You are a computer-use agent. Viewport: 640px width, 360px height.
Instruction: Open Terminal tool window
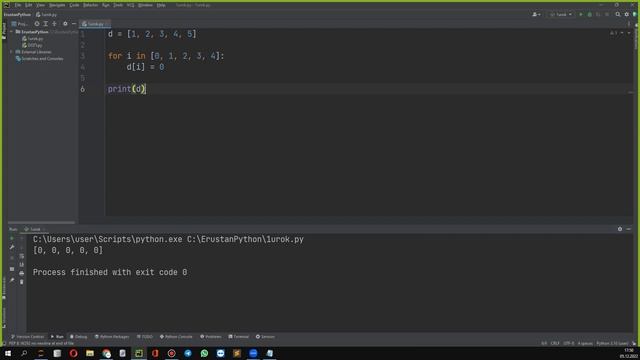click(x=239, y=337)
